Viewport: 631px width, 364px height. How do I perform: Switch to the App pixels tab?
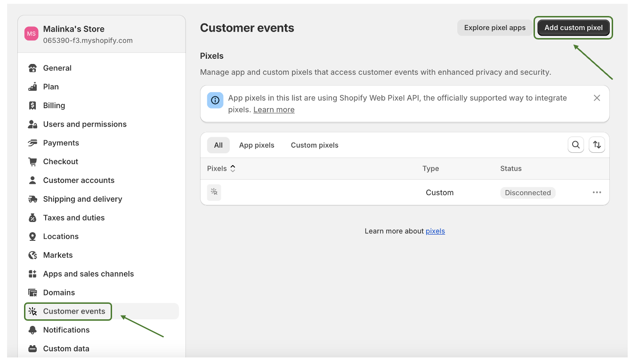[257, 145]
